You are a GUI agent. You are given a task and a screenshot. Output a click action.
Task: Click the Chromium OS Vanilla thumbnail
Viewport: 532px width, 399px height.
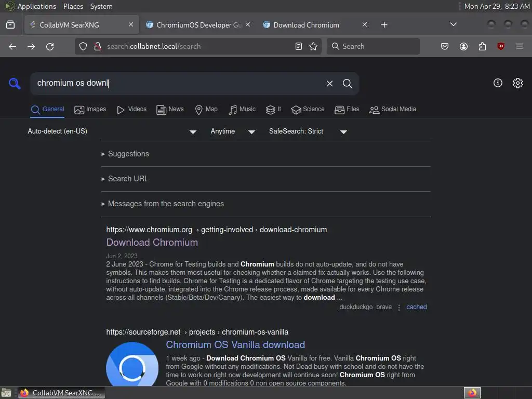pos(132,364)
